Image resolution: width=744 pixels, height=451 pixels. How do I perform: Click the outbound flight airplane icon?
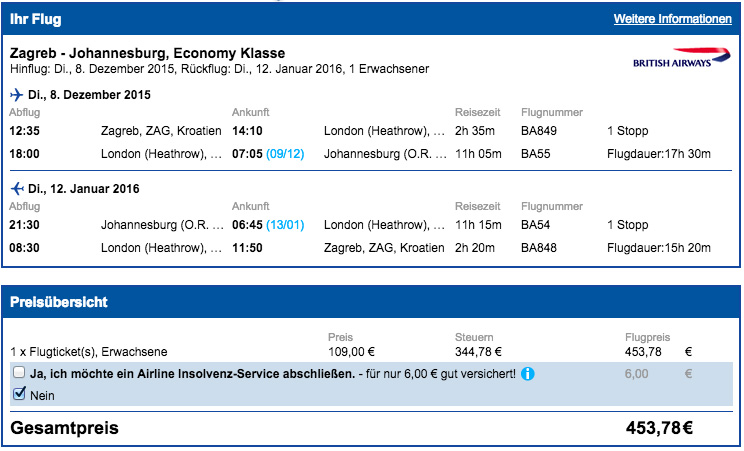tap(16, 95)
